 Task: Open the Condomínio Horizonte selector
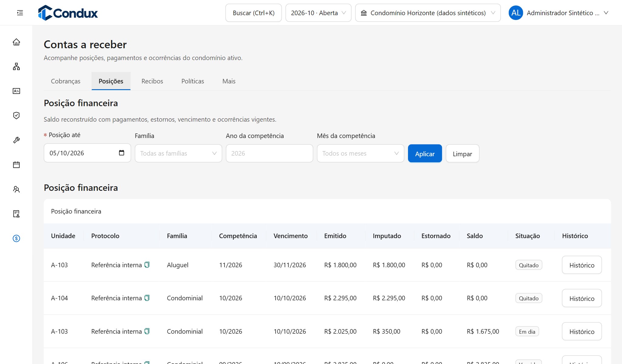428,13
